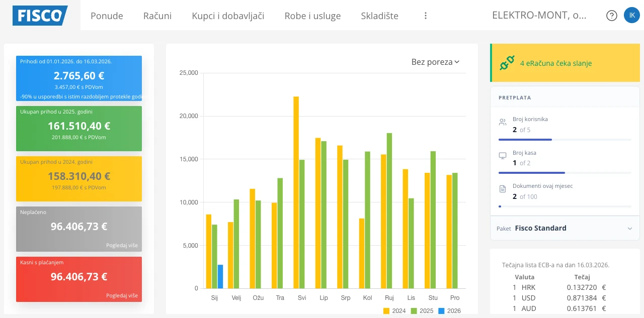644x318 pixels.
Task: Open the three-dot overflow menu
Action: point(425,15)
